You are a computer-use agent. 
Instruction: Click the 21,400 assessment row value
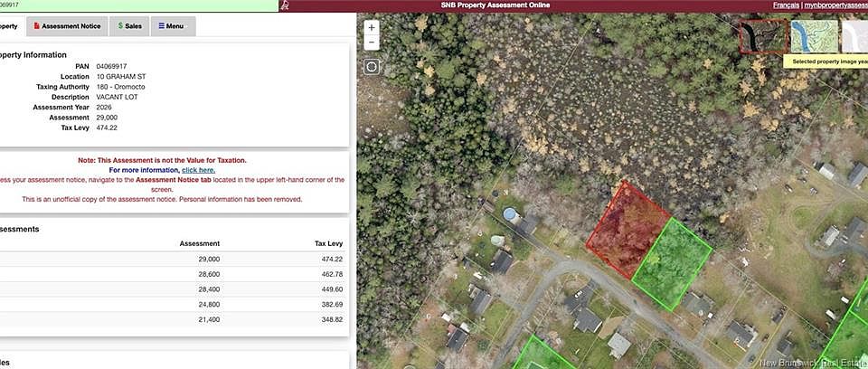tap(209, 319)
